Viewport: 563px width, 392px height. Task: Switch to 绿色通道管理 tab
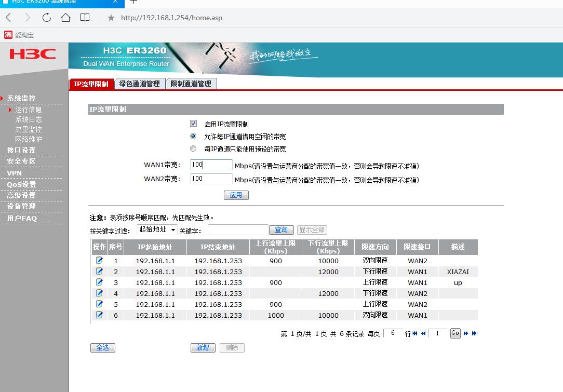pos(140,84)
